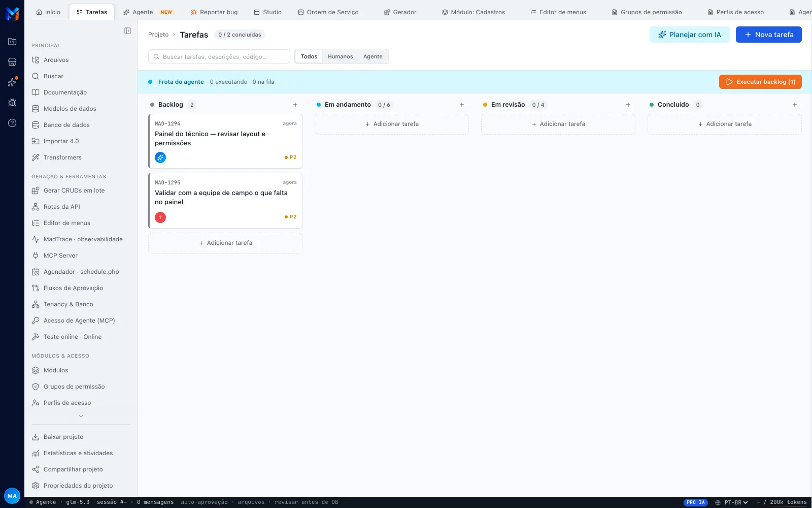Click Adicionar tarefa in Em andamento column

(392, 124)
